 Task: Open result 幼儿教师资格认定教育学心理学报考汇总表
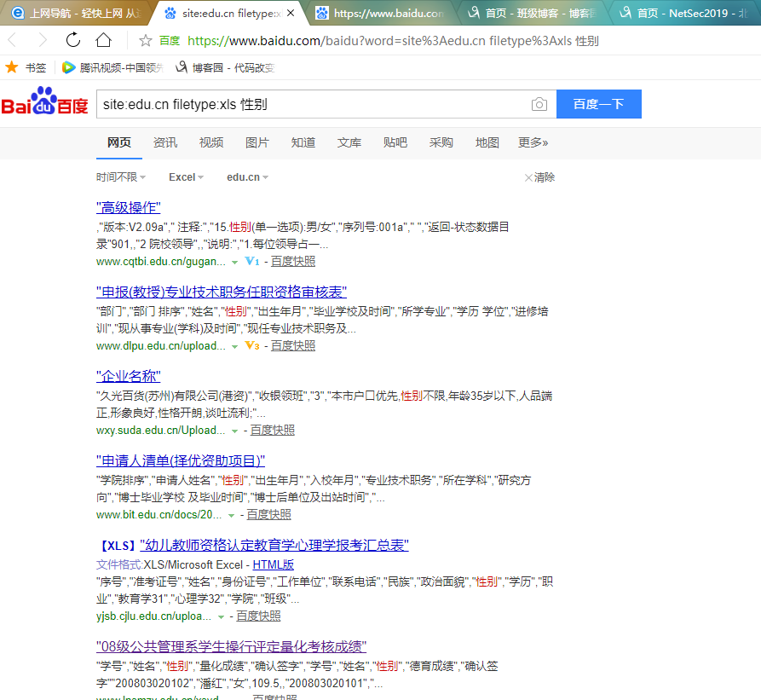click(x=274, y=545)
